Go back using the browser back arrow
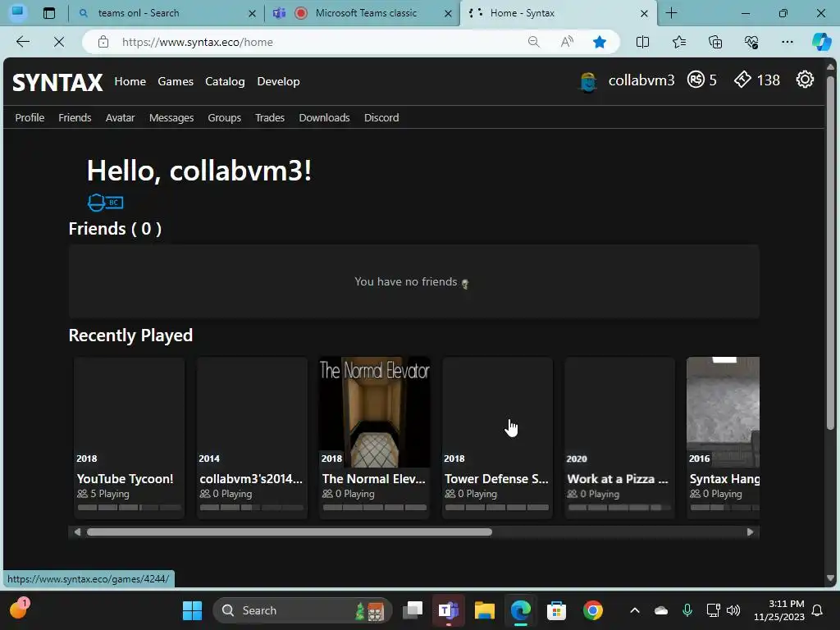Screen dimensions: 840x630 (x=22, y=42)
